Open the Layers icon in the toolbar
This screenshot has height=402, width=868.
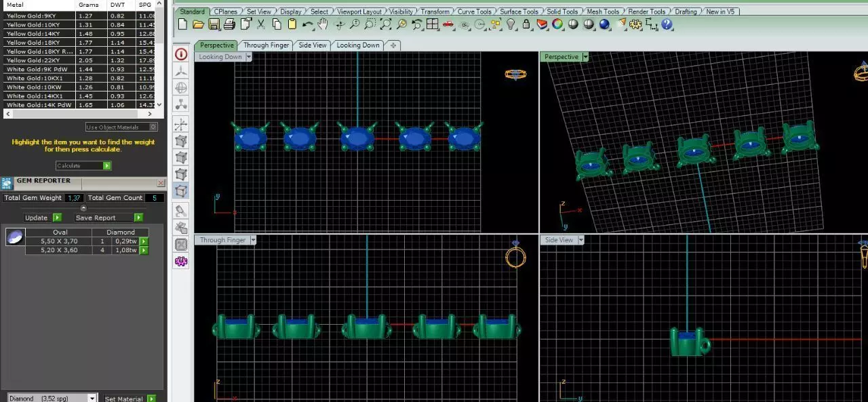pos(542,24)
